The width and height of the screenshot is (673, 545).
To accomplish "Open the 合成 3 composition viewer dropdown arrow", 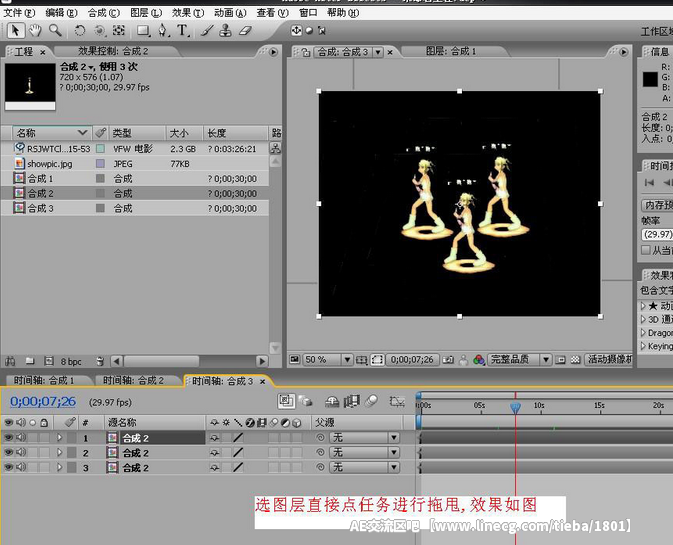I will [x=378, y=52].
